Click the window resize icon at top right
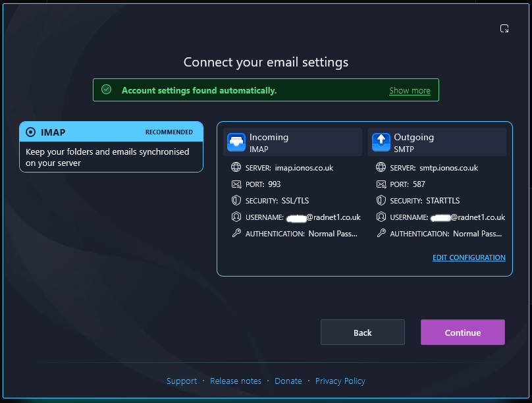 [x=504, y=28]
